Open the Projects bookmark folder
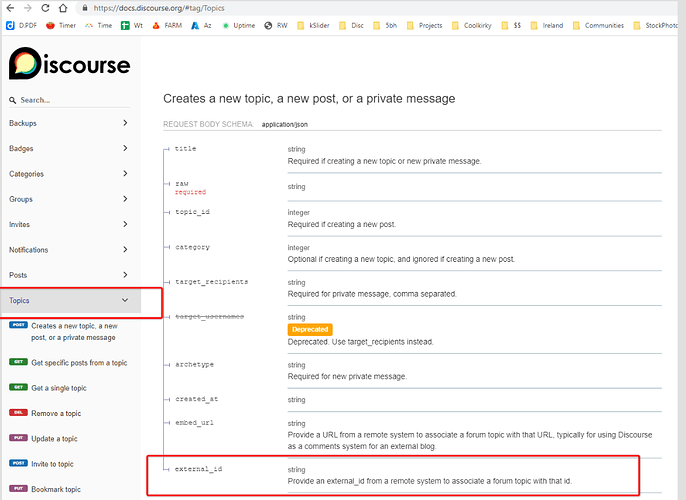The width and height of the screenshot is (686, 500). pos(424,25)
